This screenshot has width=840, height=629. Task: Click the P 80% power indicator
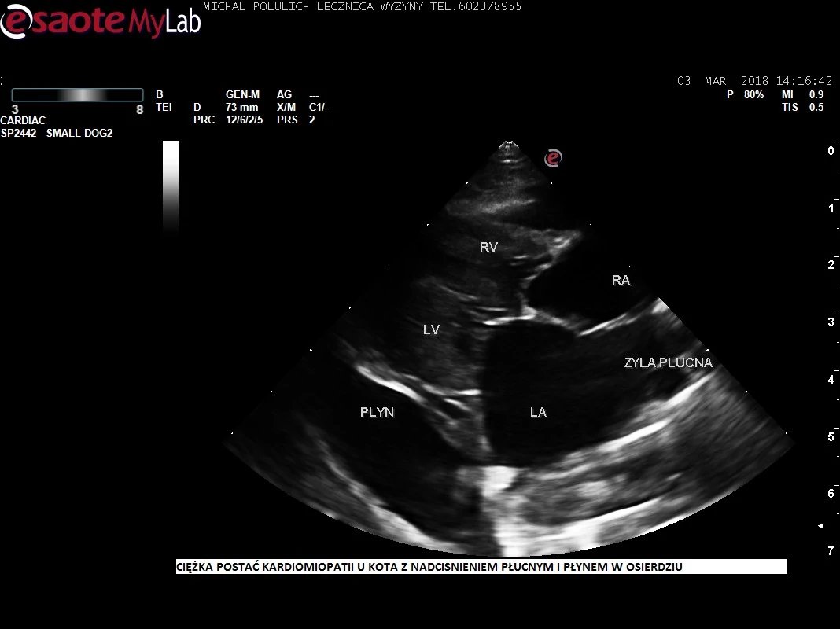(745, 94)
